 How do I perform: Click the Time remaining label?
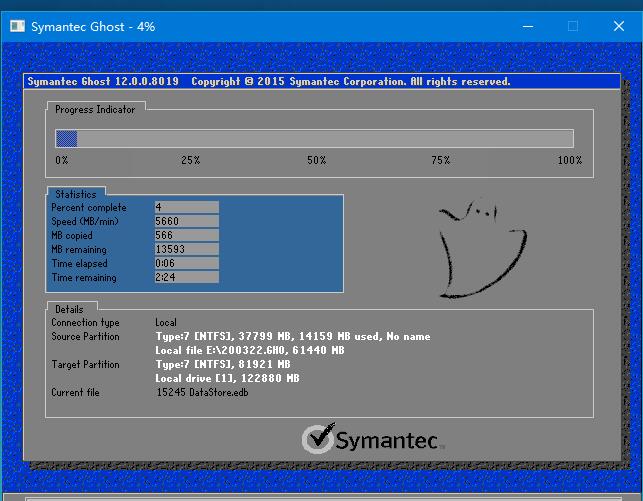pos(84,278)
